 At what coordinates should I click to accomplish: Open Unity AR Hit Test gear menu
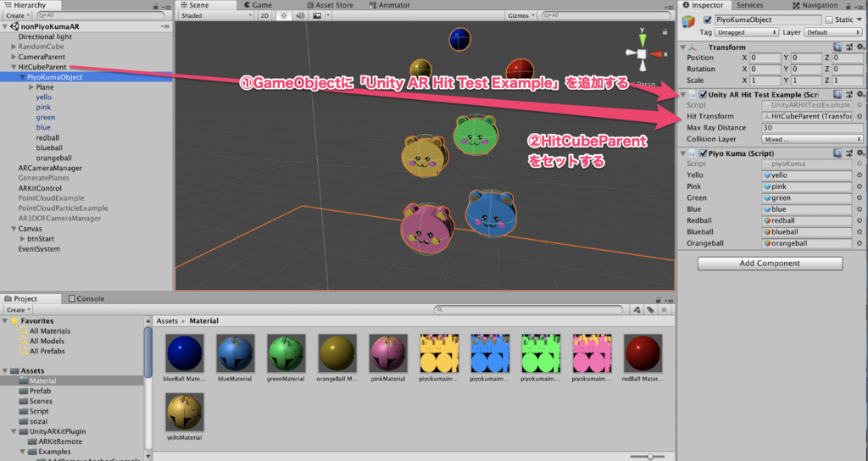click(860, 95)
